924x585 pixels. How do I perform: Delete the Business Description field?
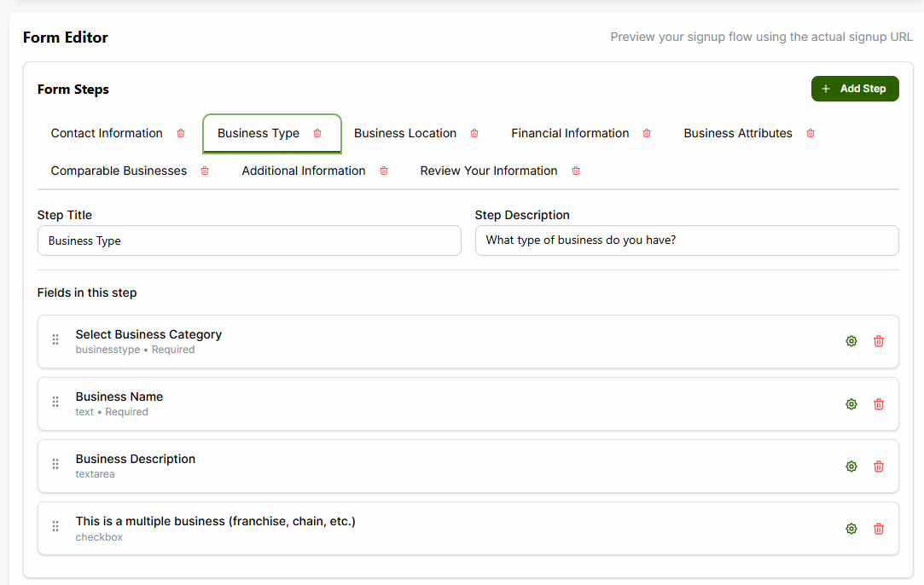coord(878,466)
